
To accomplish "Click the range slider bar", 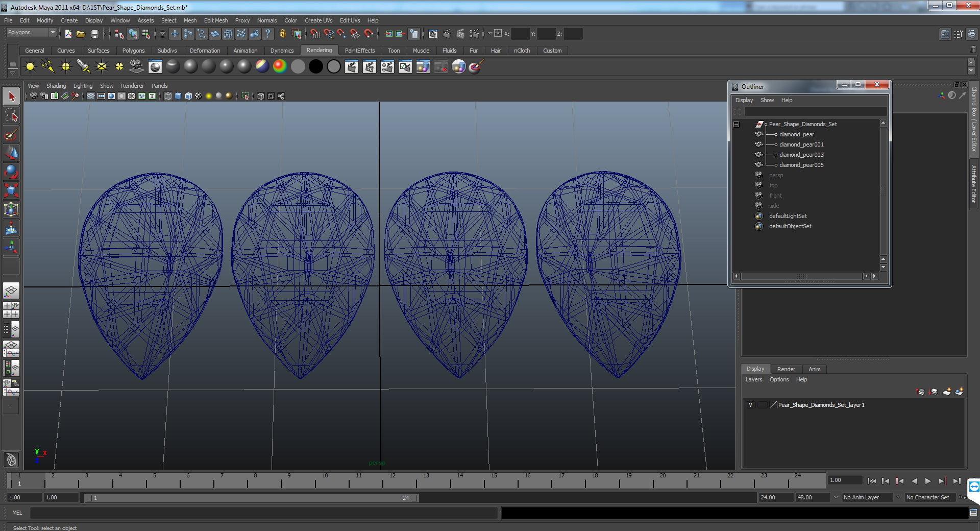I will 252,498.
